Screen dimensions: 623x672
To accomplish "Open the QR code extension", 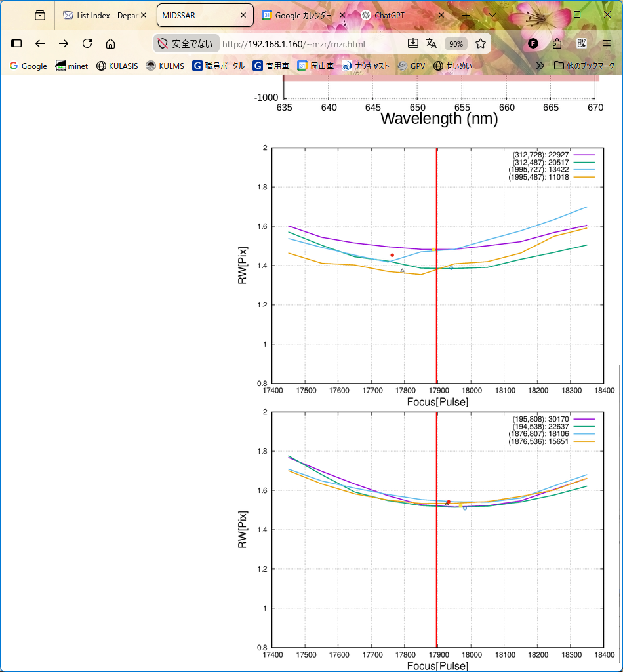I will pos(581,43).
